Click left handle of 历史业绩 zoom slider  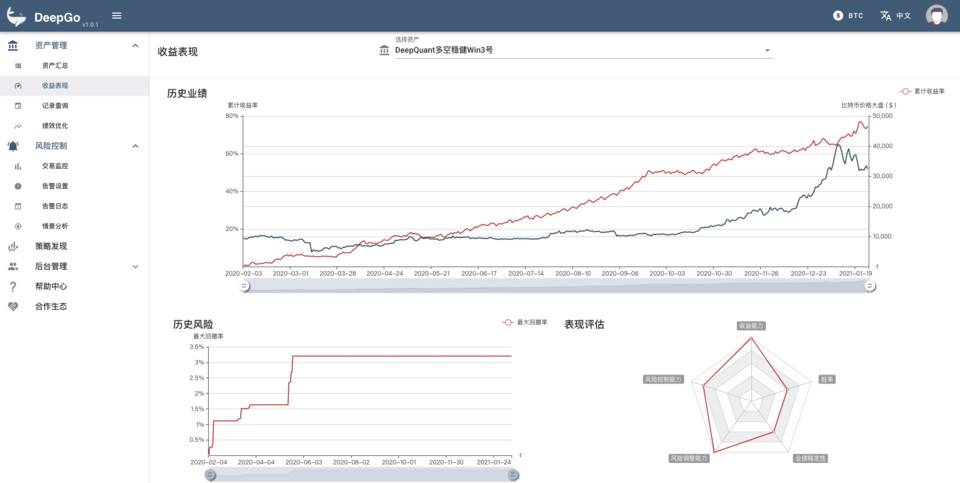245,286
